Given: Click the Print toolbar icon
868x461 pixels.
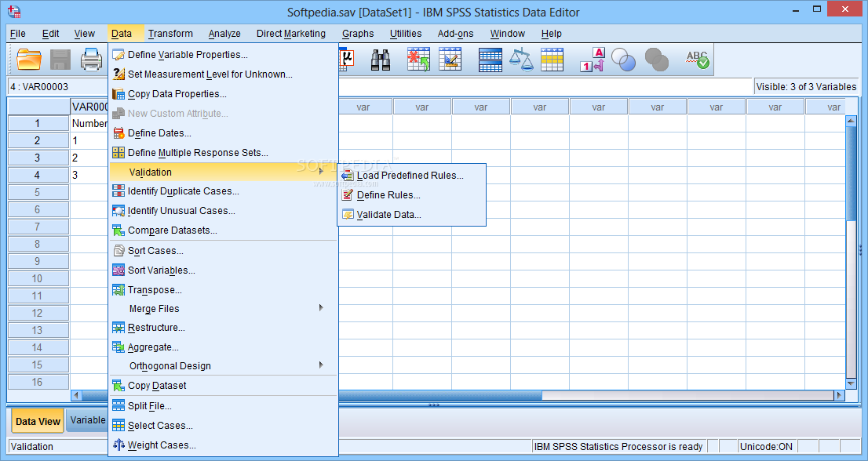Looking at the screenshot, I should point(91,59).
